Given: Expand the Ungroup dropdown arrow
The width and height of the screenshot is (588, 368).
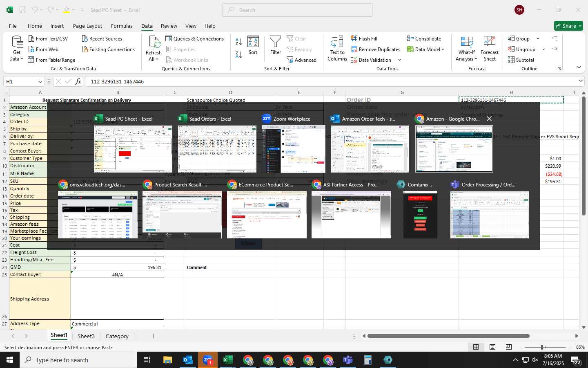Looking at the screenshot, I should pos(543,49).
